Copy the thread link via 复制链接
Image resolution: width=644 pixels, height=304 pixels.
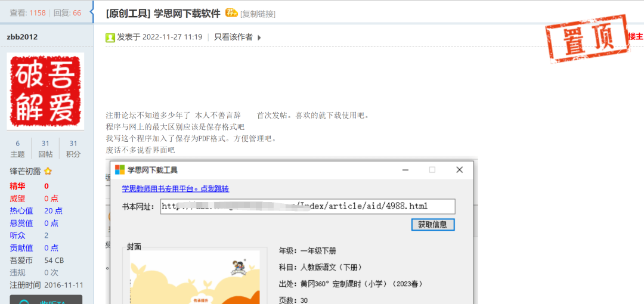tap(258, 14)
